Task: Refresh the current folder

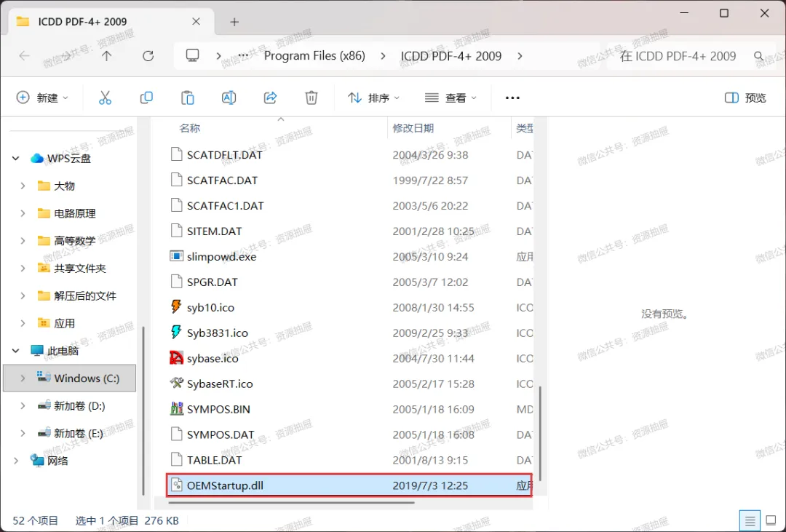Action: (148, 55)
